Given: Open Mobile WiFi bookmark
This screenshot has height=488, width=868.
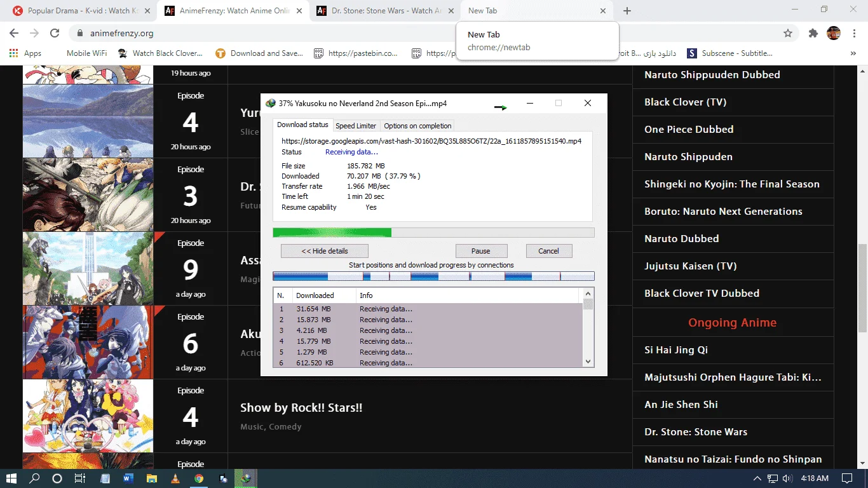Looking at the screenshot, I should pyautogui.click(x=86, y=53).
